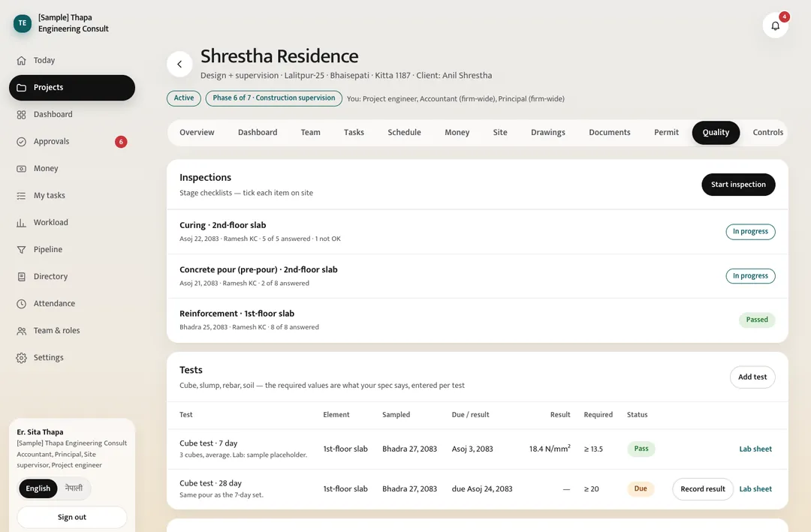
Task: Click the Today home icon
Action: [21, 61]
